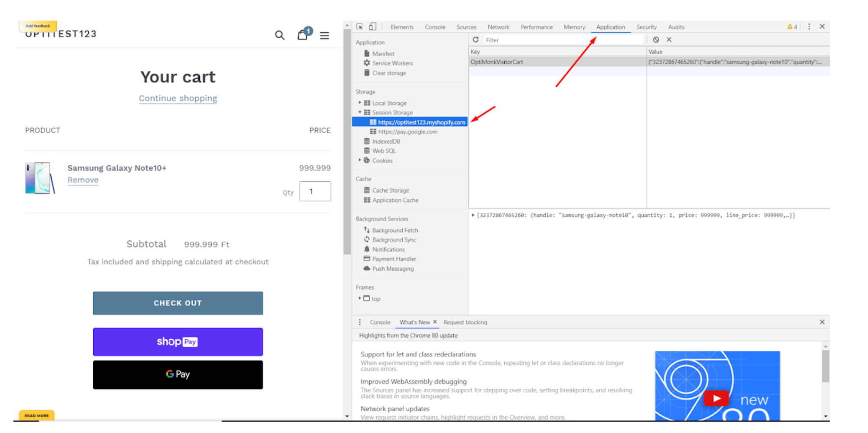Select IndexedDB in Storage section
The height and width of the screenshot is (433, 868).
(x=386, y=141)
